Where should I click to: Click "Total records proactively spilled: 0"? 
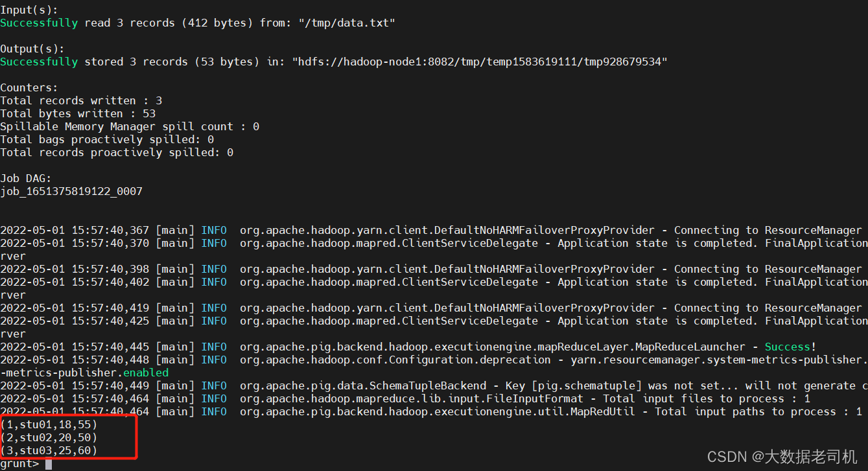click(117, 152)
